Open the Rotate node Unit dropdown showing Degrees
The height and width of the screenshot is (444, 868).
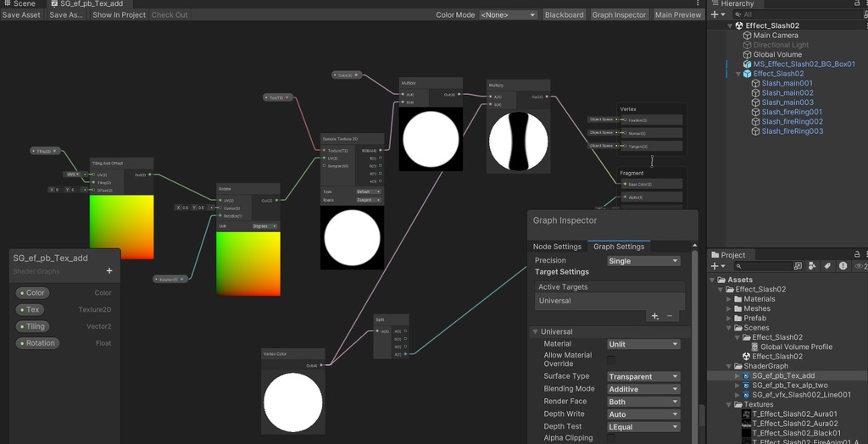tap(264, 226)
